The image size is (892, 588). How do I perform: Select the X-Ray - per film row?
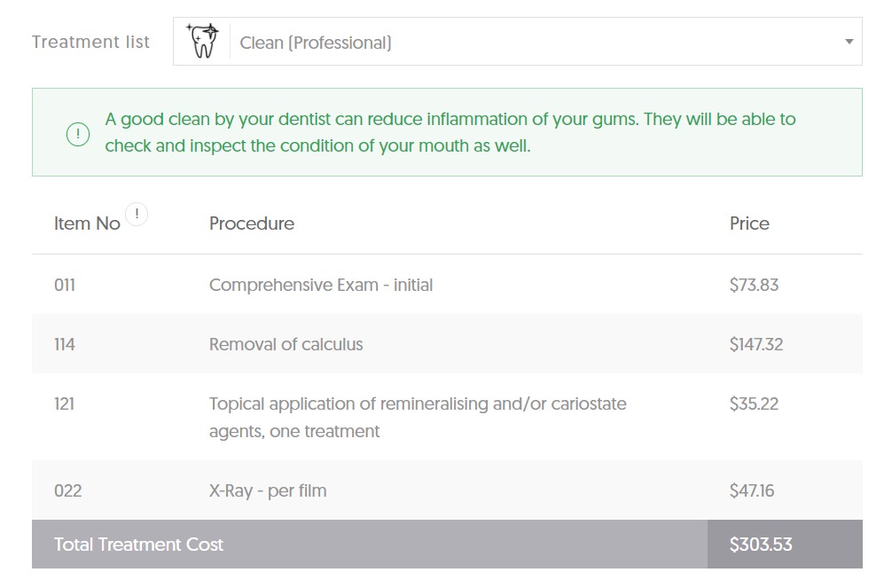click(x=447, y=490)
